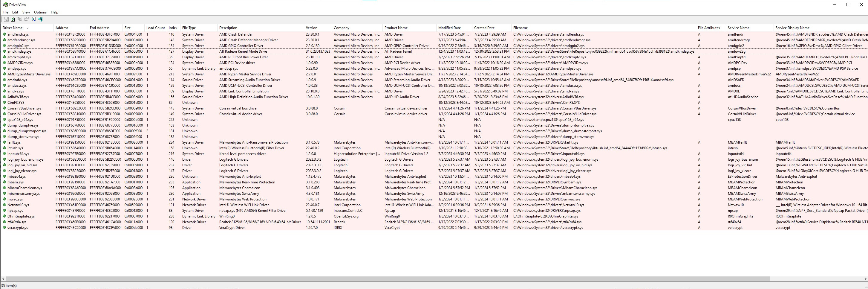Sort by the Modified Date column header
868x289 pixels.
[454, 28]
